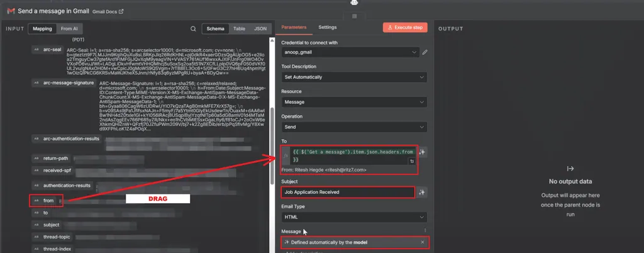Select the arc-seal schema field
644x253 pixels.
[x=48, y=50]
